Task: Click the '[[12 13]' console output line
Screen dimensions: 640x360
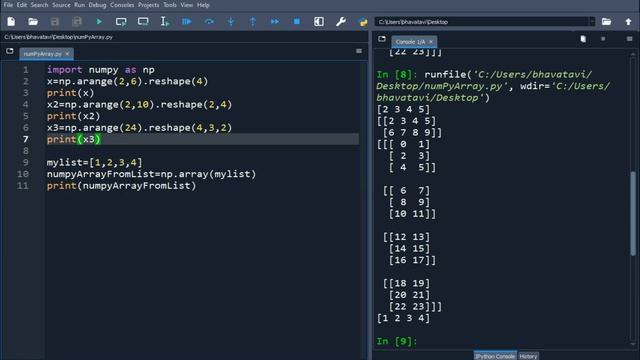Action: tap(406, 237)
